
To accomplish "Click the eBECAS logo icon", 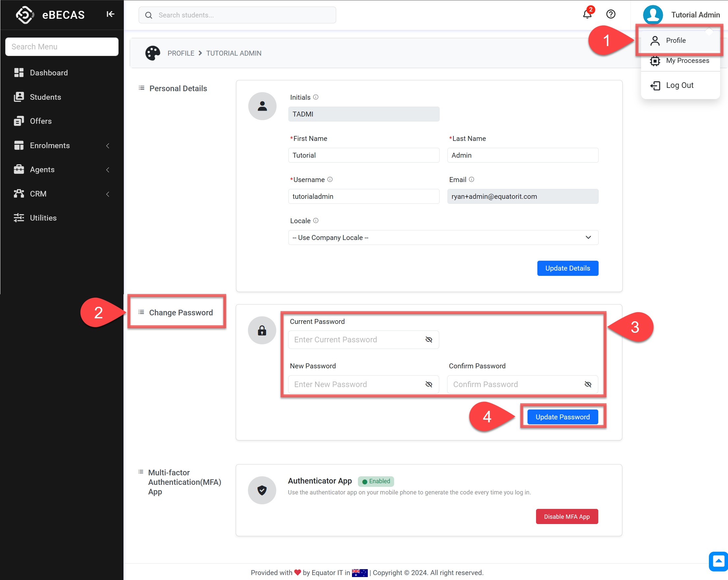I will coord(25,14).
